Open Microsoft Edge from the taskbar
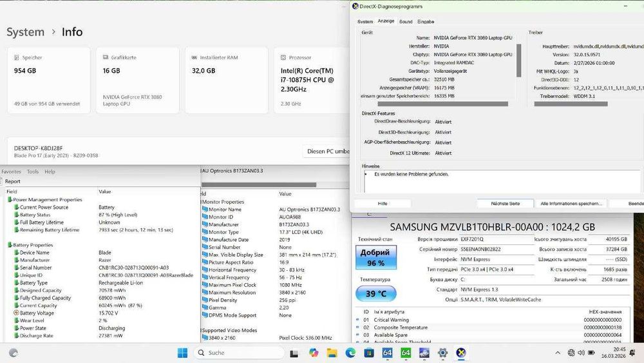Viewport: 644px width, 363px height. [x=350, y=353]
